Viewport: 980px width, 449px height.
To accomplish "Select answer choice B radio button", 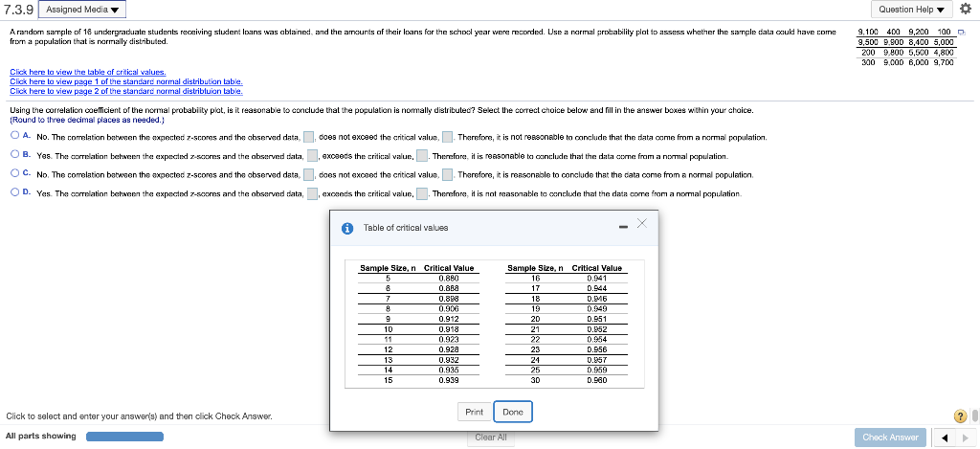I will [x=14, y=155].
